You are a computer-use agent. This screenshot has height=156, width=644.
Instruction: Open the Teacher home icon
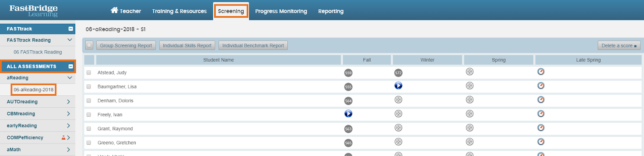click(x=114, y=10)
